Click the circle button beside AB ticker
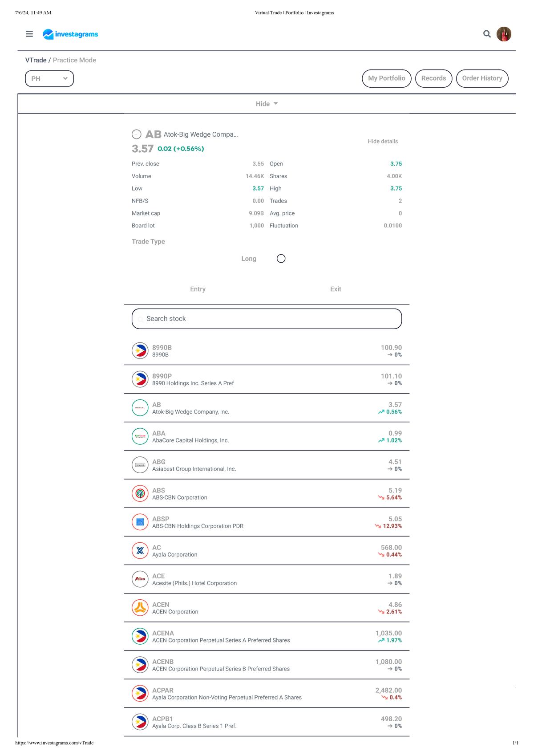The image size is (534, 756). 137,134
